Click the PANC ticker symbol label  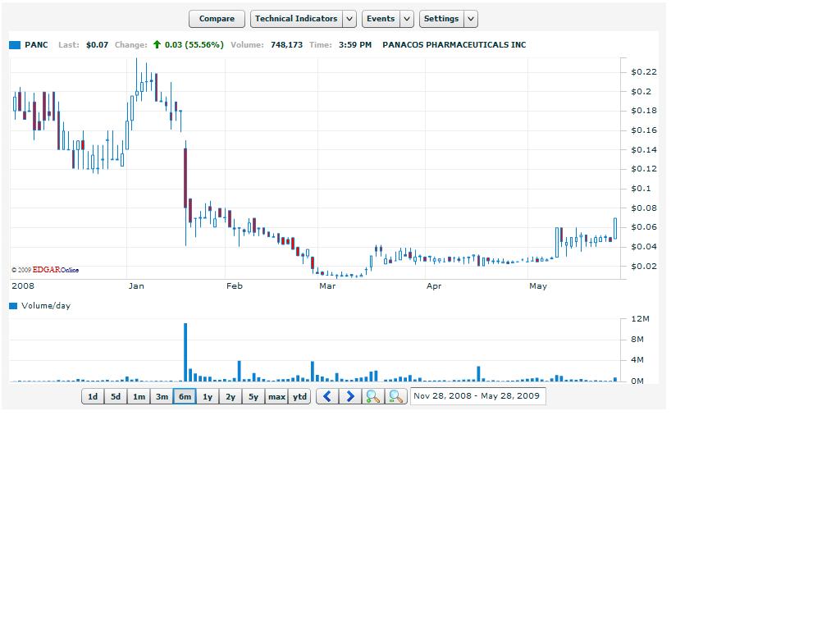point(36,45)
